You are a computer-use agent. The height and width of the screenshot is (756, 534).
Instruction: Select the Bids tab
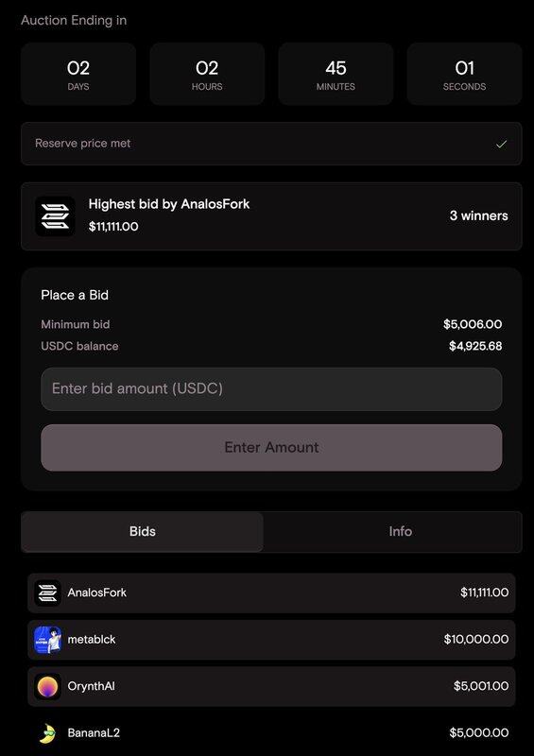coord(143,531)
